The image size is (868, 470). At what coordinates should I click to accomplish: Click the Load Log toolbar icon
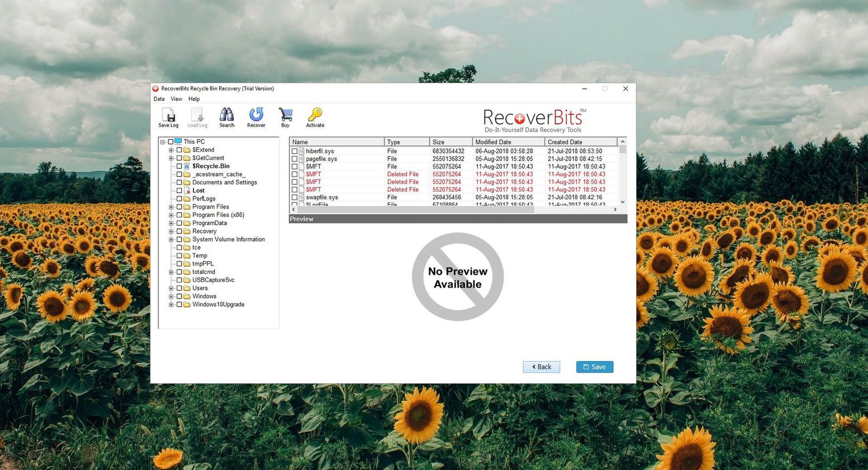[x=197, y=115]
